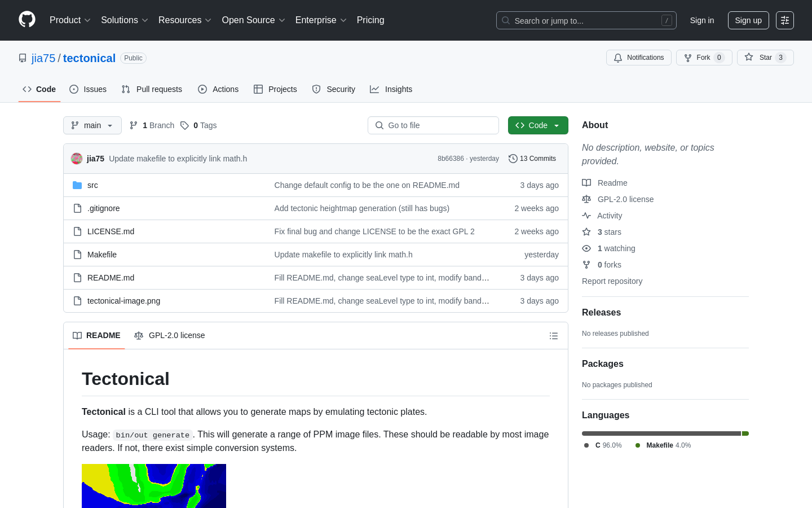Image resolution: width=812 pixels, height=508 pixels.
Task: Open the README outline icon
Action: coord(554,336)
